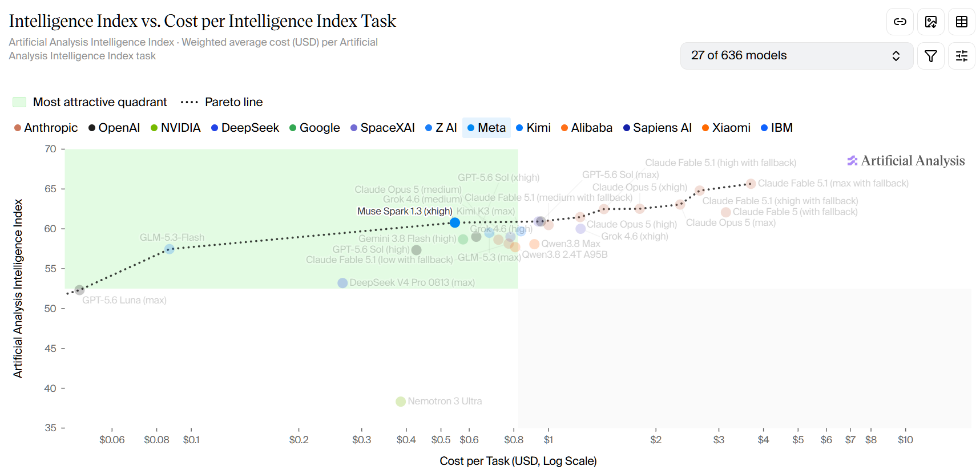Click the download chart image icon
Image resolution: width=980 pixels, height=474 pixels.
[931, 22]
